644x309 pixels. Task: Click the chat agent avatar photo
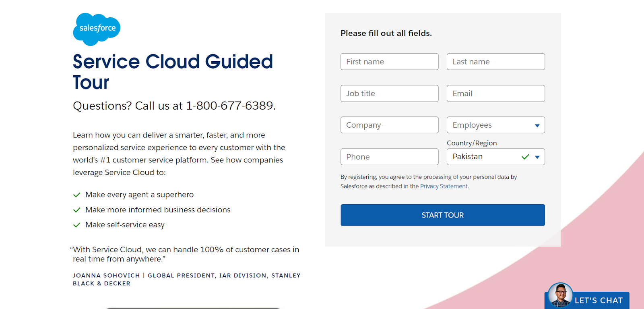[560, 295]
